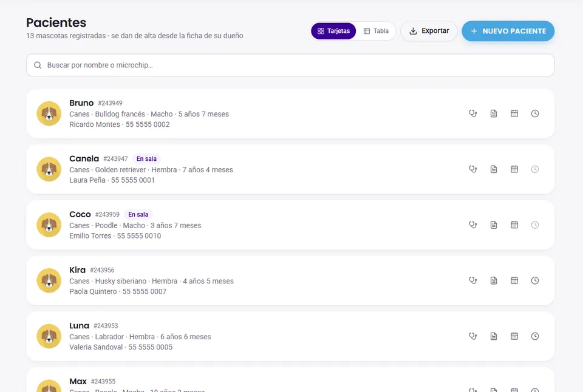Click the dimmed clock icon for Canela

[534, 169]
